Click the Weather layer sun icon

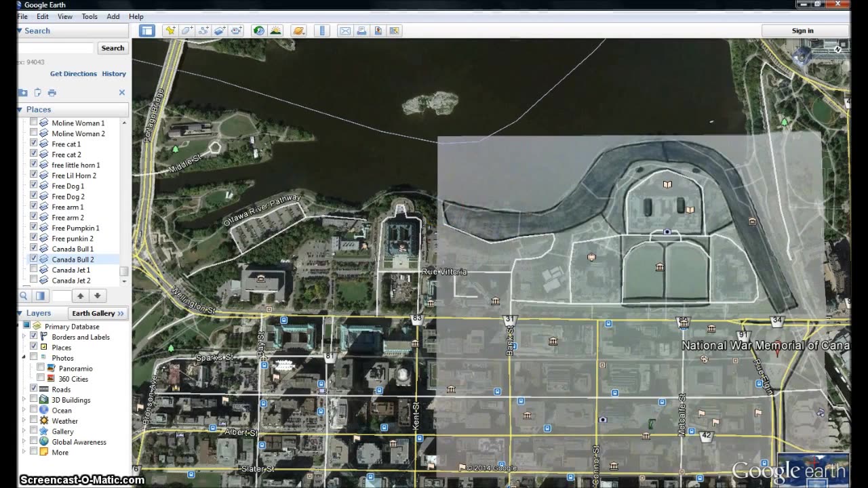click(x=44, y=421)
